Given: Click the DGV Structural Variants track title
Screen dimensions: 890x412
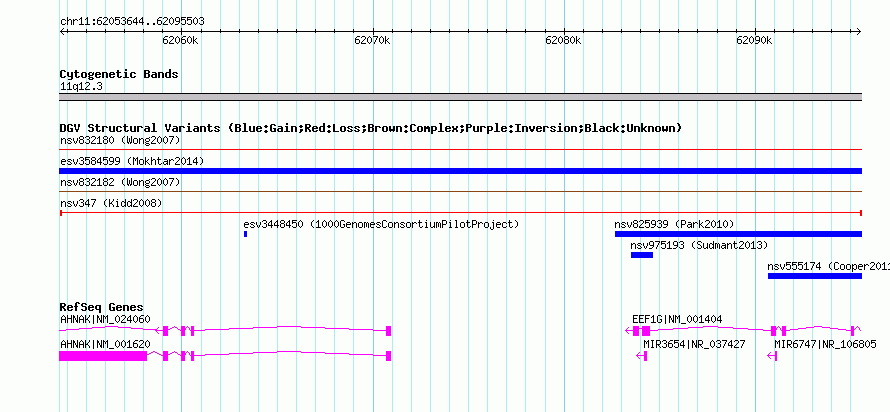Looking at the screenshot, I should click(x=371, y=128).
